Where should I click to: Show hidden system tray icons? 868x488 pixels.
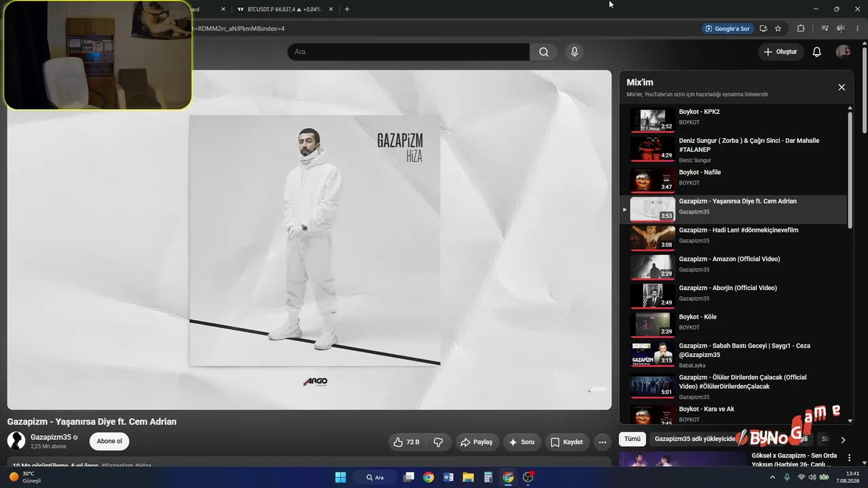772,477
